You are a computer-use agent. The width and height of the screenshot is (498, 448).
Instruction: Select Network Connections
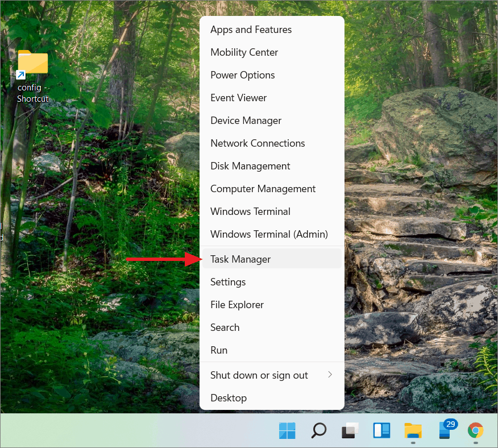[258, 143]
